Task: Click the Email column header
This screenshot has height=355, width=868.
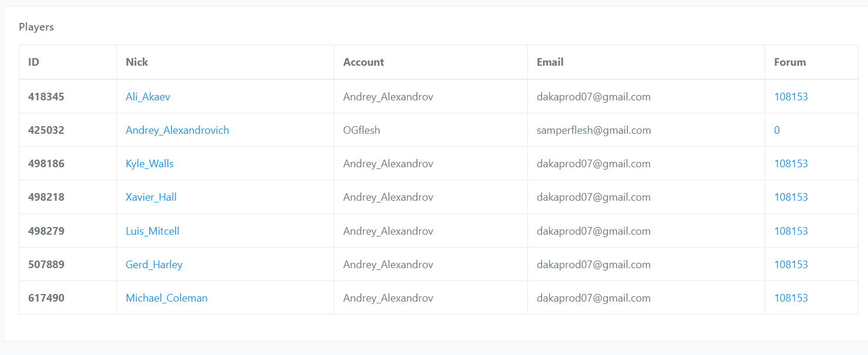Action: tap(550, 62)
